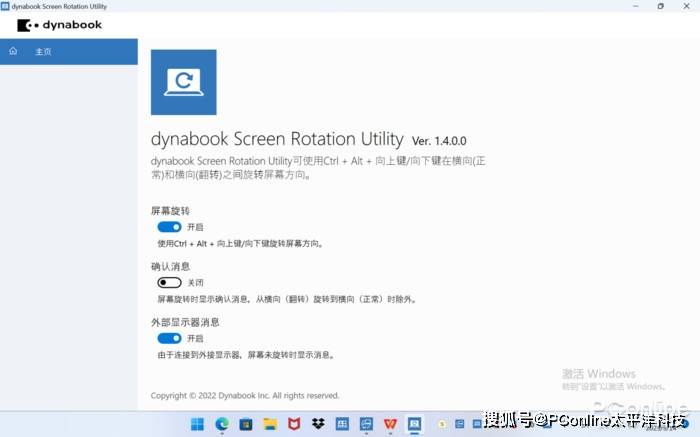Click the Ver. 1.4.0.0 version text

pyautogui.click(x=439, y=141)
